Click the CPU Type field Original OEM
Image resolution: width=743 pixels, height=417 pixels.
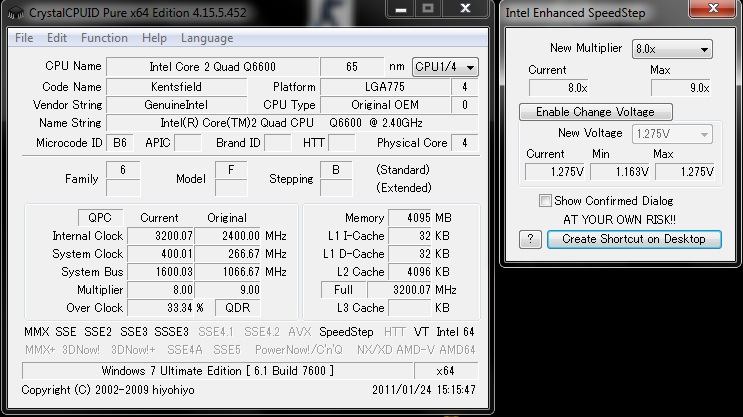point(385,105)
